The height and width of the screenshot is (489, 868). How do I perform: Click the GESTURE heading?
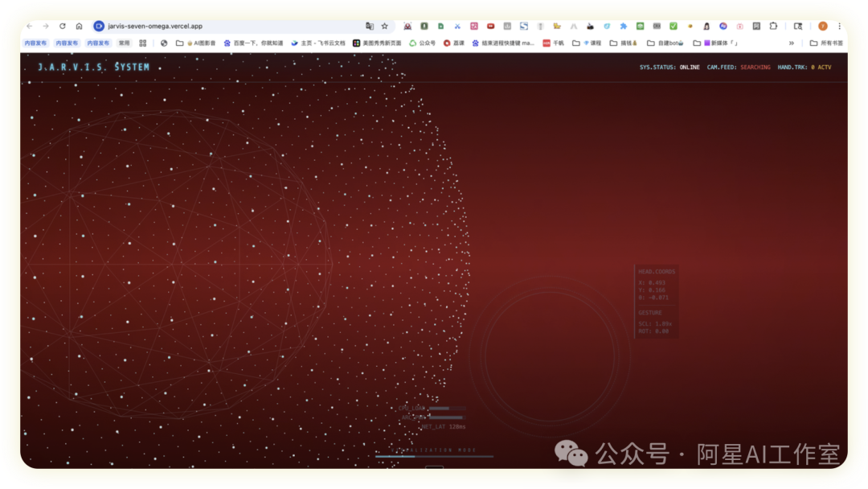click(650, 313)
